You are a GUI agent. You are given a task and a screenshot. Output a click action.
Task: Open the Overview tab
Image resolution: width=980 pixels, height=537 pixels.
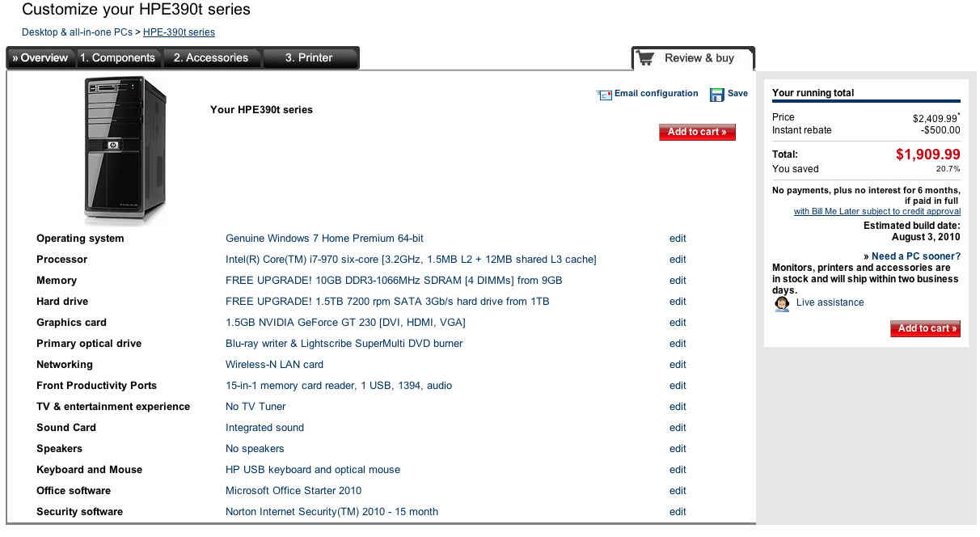(40, 58)
